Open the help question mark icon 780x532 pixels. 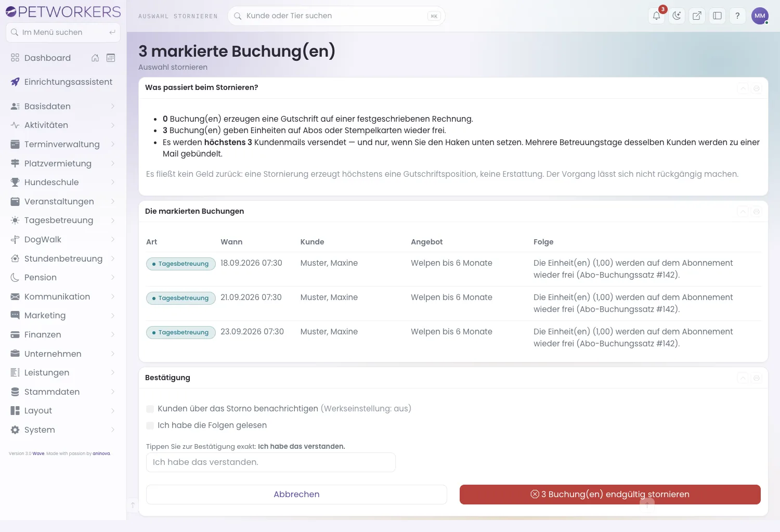tap(737, 16)
